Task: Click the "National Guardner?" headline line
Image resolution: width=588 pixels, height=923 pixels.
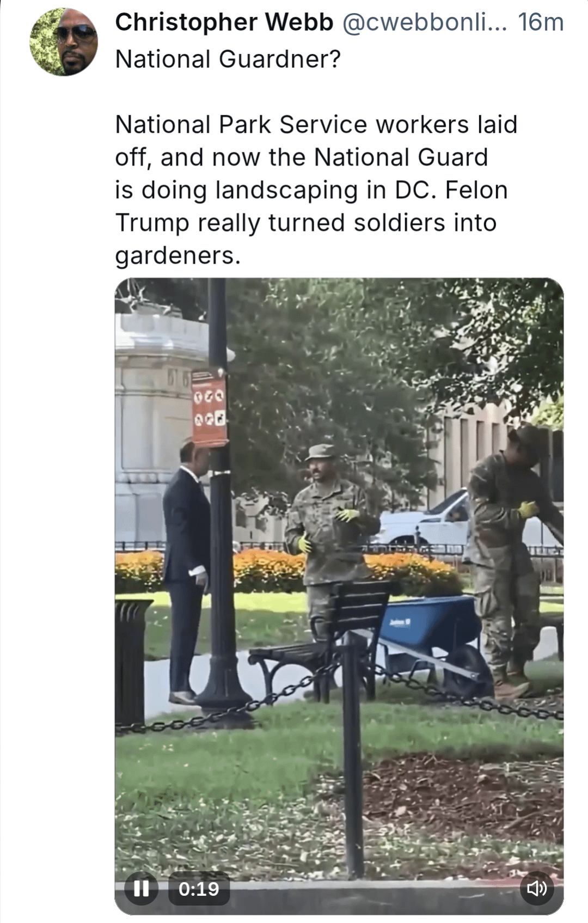Action: pyautogui.click(x=228, y=59)
